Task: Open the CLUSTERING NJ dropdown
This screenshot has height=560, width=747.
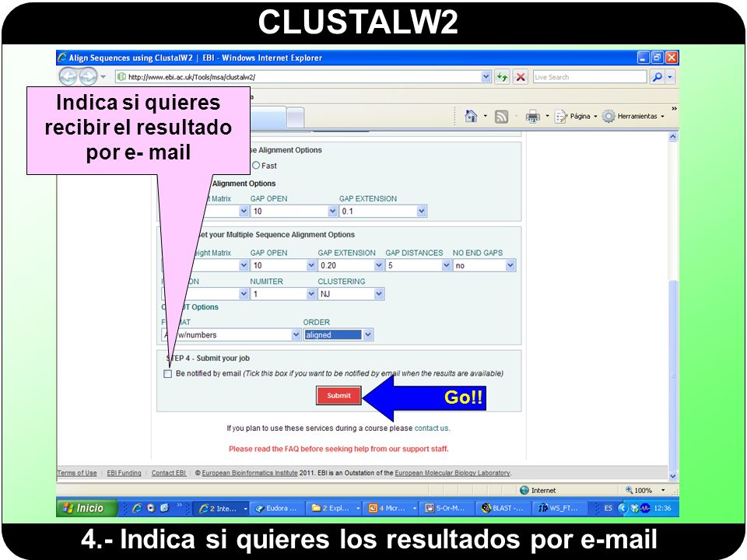Action: tap(378, 294)
